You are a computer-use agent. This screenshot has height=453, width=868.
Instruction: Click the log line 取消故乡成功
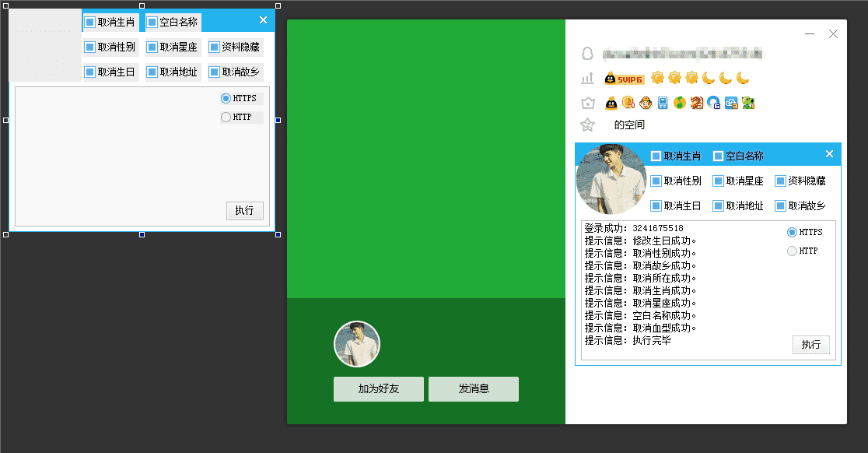pyautogui.click(x=640, y=266)
